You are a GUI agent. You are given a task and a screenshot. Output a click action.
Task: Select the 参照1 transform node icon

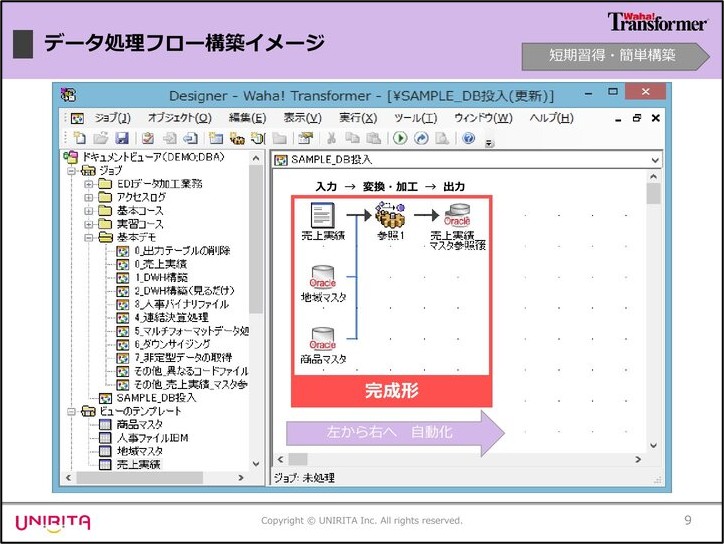tap(390, 215)
